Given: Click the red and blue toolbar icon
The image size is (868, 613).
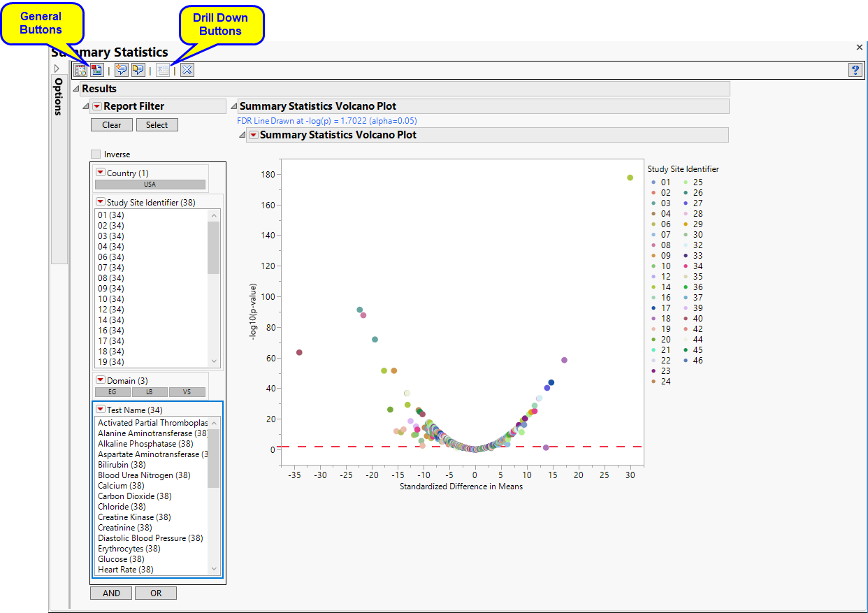Looking at the screenshot, I should [x=96, y=70].
